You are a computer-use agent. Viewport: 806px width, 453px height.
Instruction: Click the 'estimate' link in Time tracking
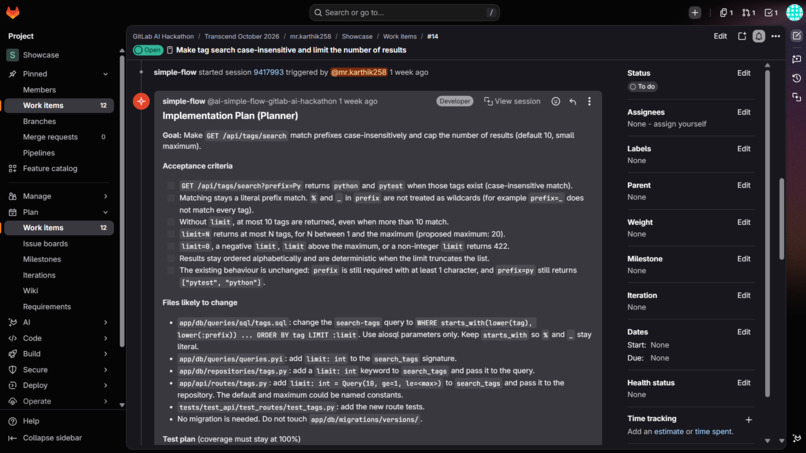tap(669, 431)
